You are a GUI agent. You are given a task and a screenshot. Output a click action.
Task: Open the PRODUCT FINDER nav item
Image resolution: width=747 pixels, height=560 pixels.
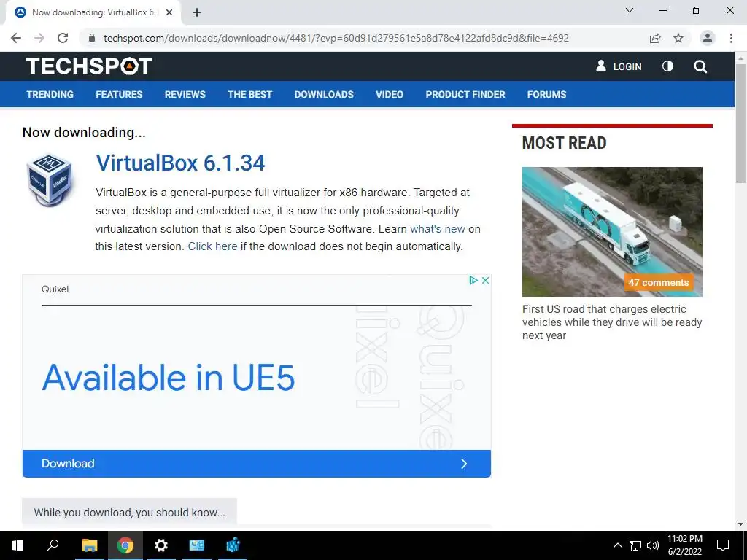click(x=465, y=94)
